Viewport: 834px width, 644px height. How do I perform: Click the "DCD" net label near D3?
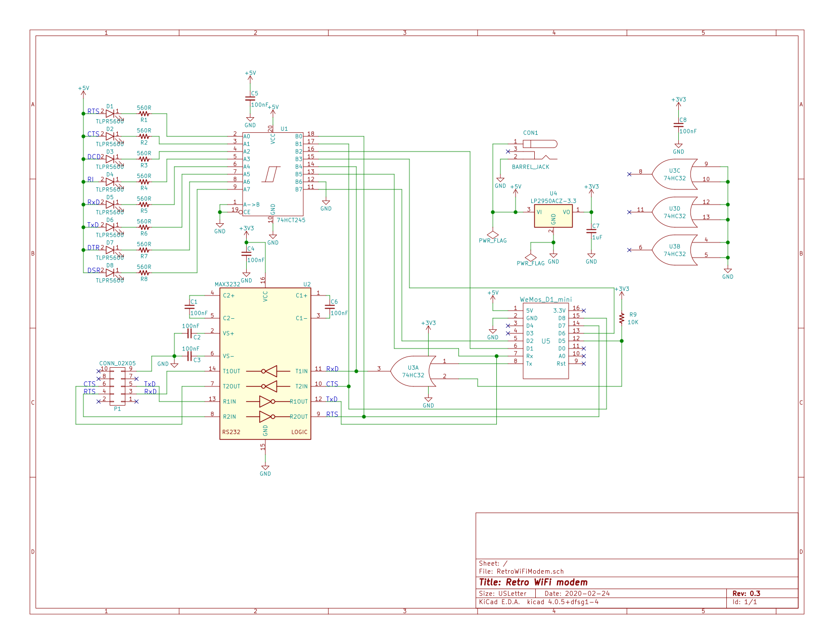(94, 157)
